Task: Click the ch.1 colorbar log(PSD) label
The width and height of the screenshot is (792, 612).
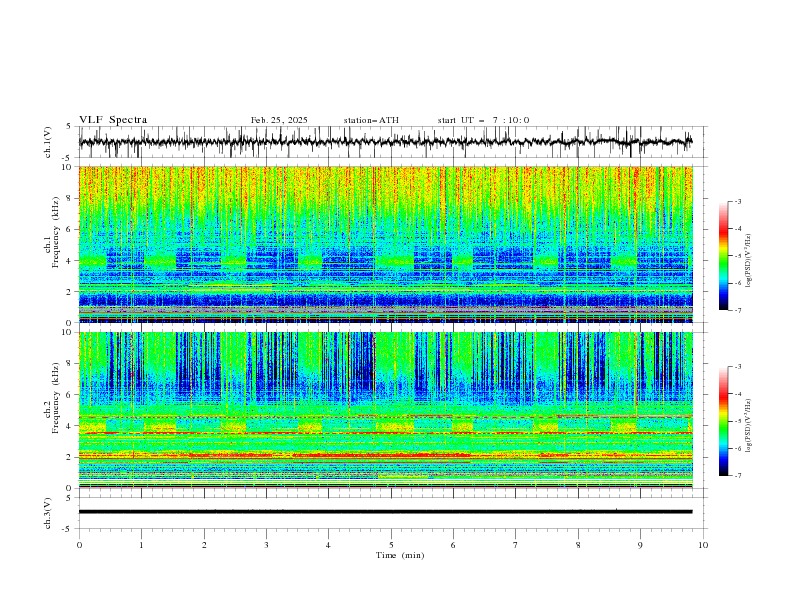Action: pos(748,261)
